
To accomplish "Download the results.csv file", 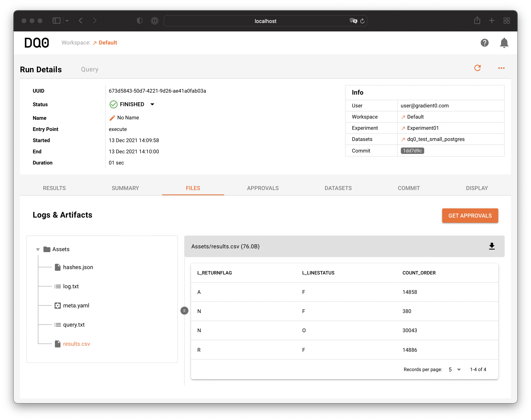I will coord(492,246).
